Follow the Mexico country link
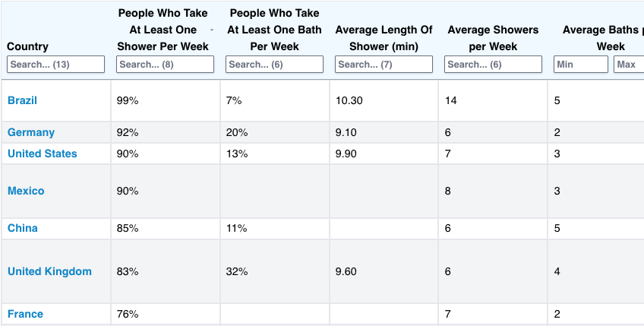The image size is (644, 326). [26, 191]
